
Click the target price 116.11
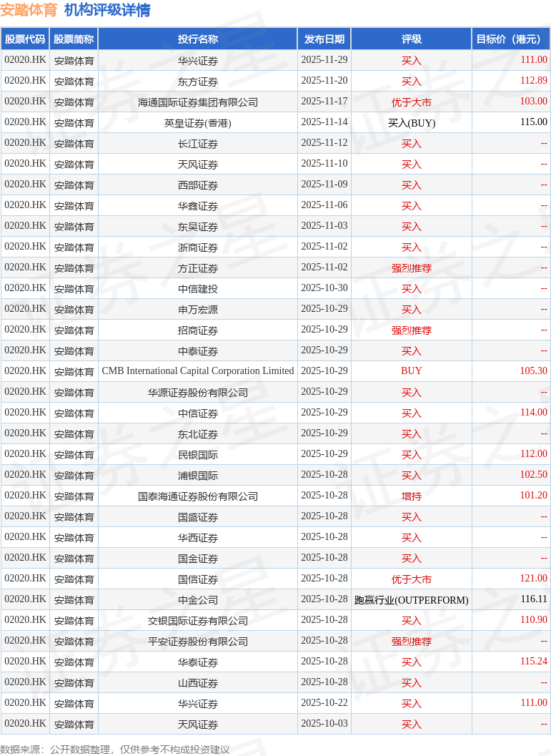point(534,599)
